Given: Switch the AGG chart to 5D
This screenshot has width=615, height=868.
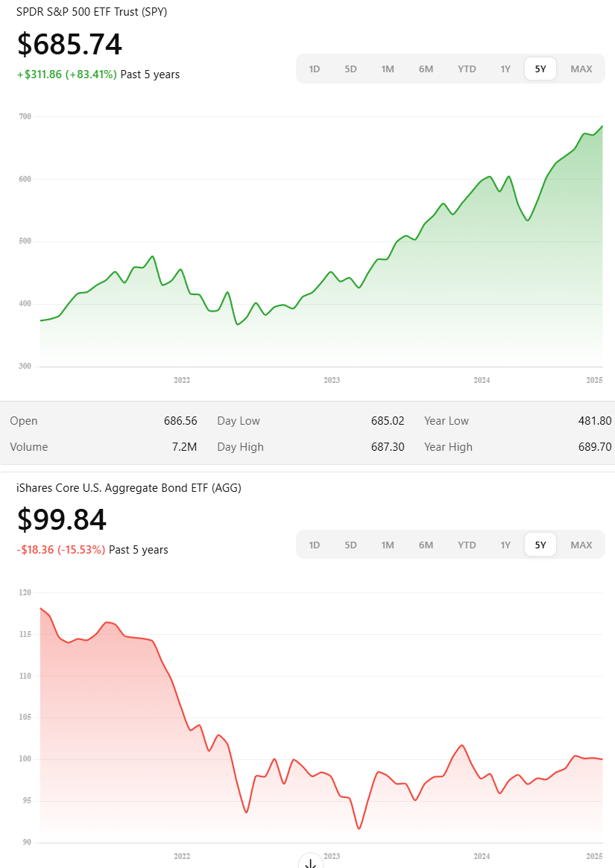Looking at the screenshot, I should pos(350,545).
